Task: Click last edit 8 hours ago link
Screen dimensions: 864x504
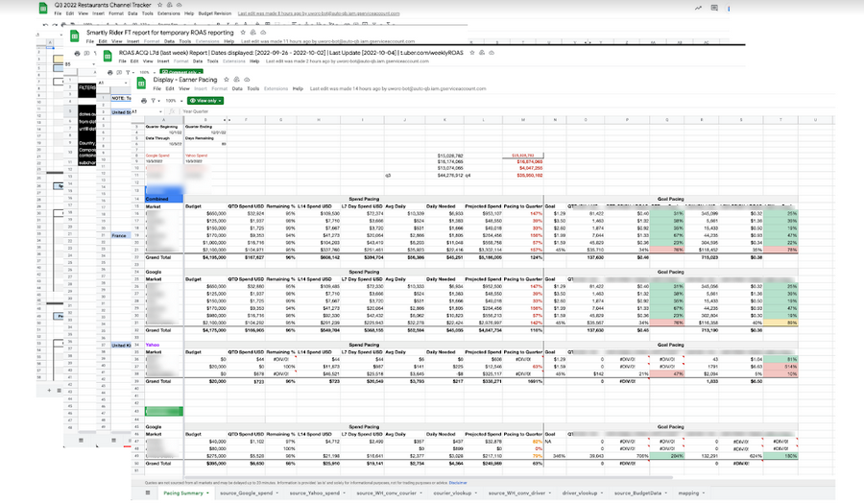Action: [x=319, y=13]
